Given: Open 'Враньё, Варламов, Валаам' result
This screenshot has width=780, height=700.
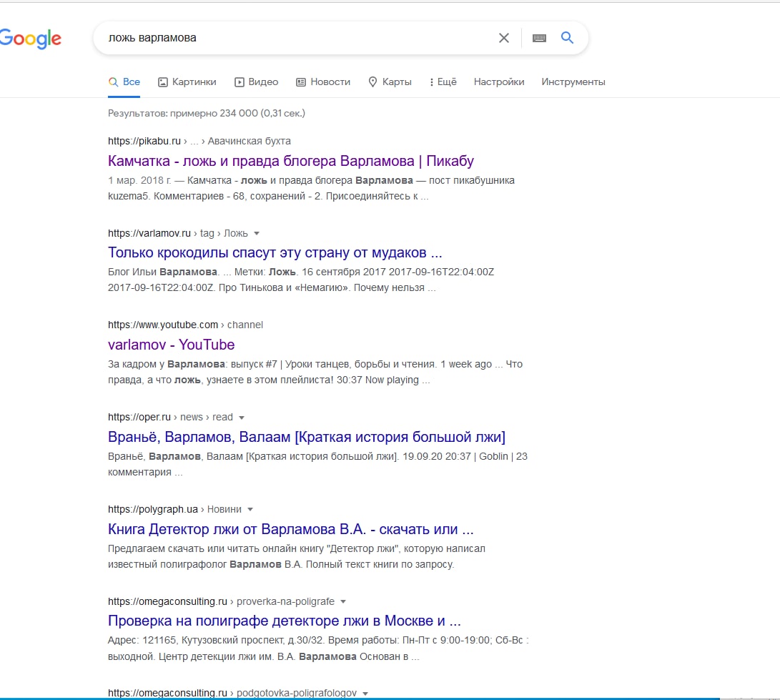Looking at the screenshot, I should [x=307, y=437].
